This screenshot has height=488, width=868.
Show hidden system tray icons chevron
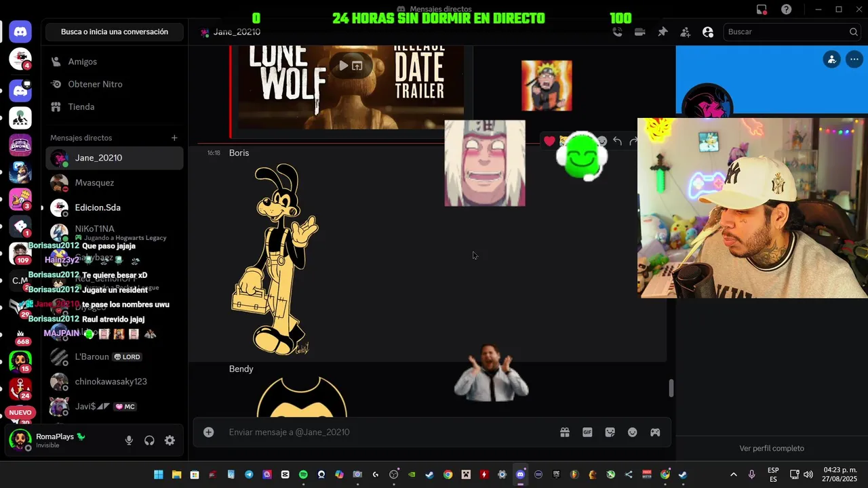pos(733,474)
